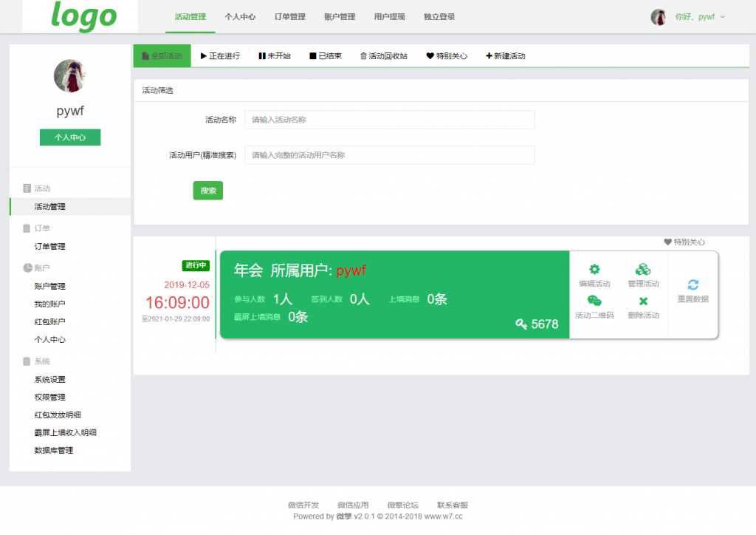This screenshot has width=756, height=535.
Task: Click the 年会 activity title
Action: [248, 270]
